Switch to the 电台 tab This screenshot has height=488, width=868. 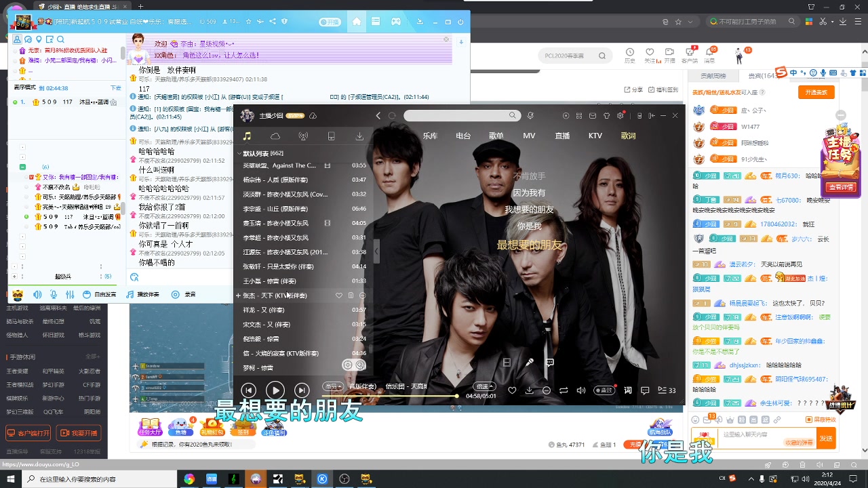point(463,136)
